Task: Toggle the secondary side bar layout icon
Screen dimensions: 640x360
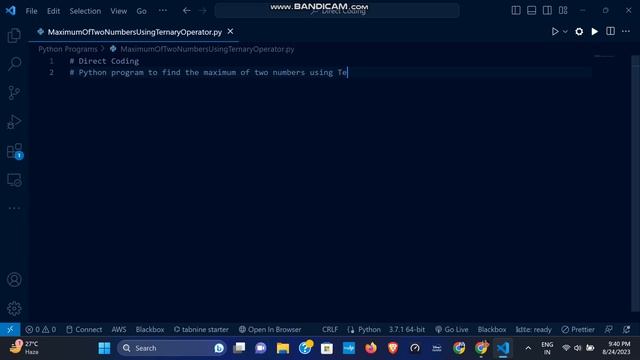Action: [x=547, y=11]
